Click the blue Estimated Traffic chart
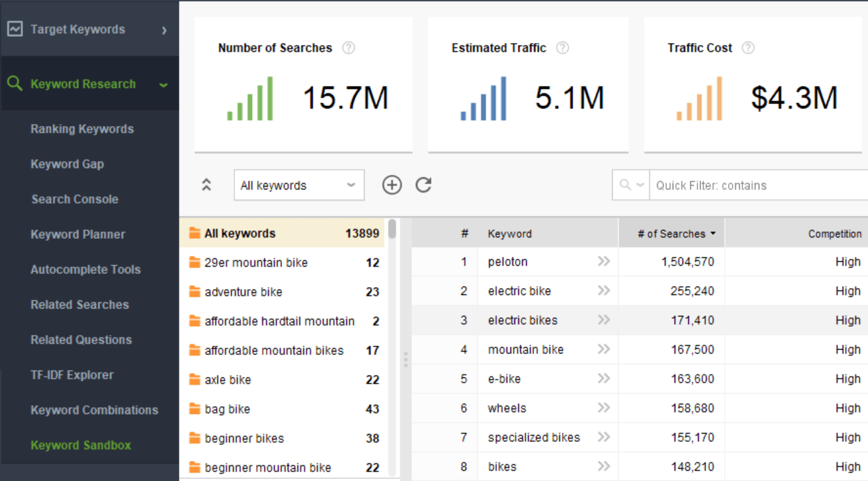Screen dimensions: 868x481 coord(483,98)
